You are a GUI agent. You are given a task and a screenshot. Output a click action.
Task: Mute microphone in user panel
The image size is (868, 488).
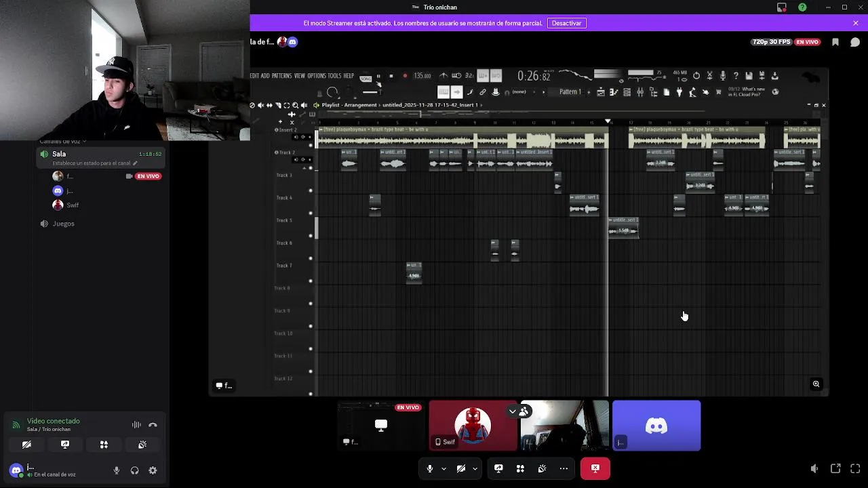point(117,470)
